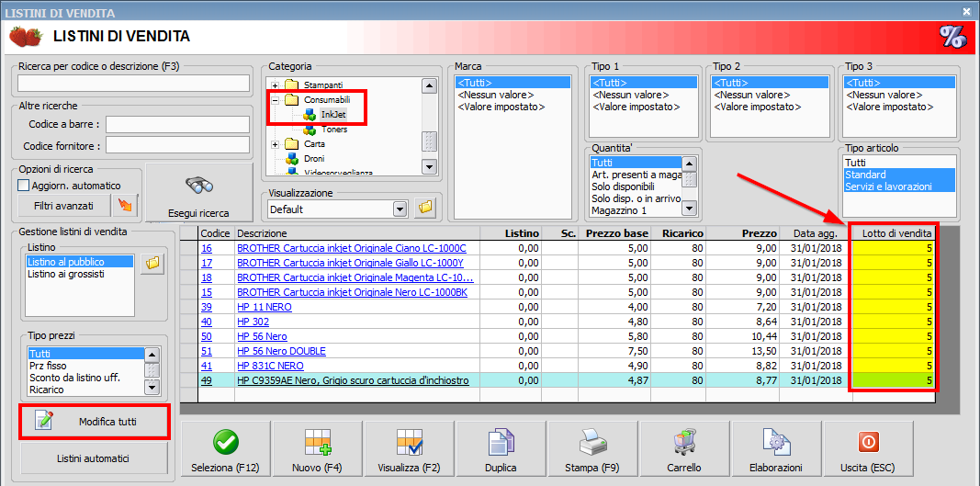Click code link 16
Screen dimensions: 980x486
pyautogui.click(x=207, y=248)
